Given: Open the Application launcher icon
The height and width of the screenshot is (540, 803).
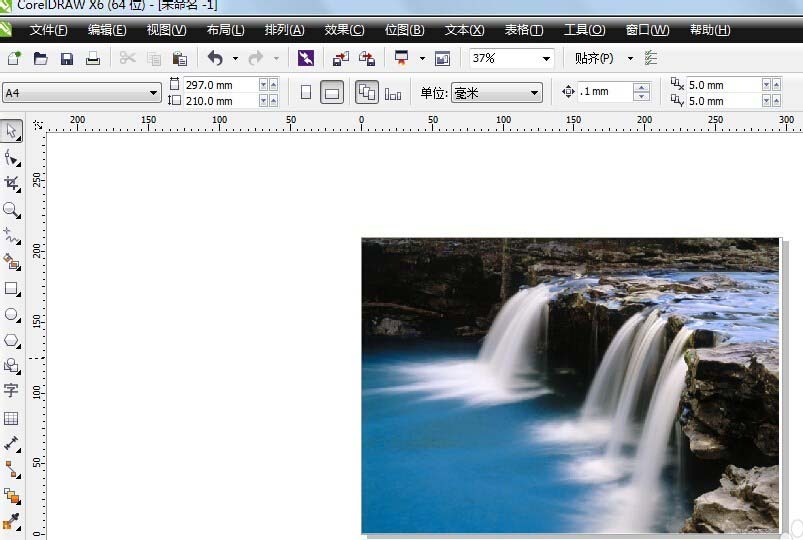Looking at the screenshot, I should pos(402,58).
